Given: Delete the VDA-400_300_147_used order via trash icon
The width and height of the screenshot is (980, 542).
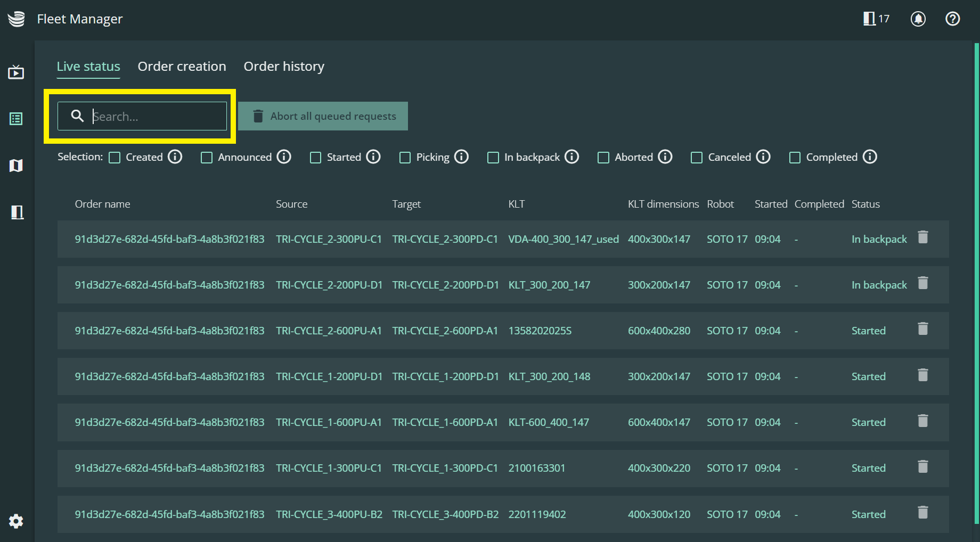Looking at the screenshot, I should (922, 237).
